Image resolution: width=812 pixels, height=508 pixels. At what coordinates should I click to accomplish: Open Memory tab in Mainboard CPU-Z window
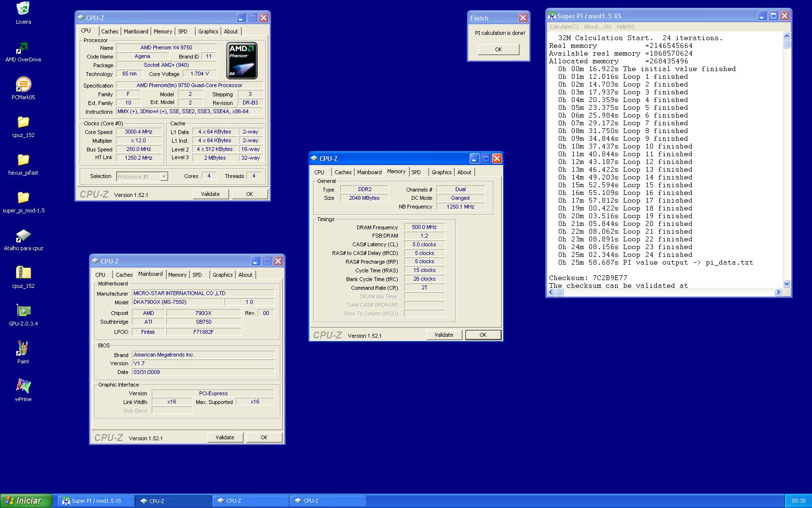[177, 275]
